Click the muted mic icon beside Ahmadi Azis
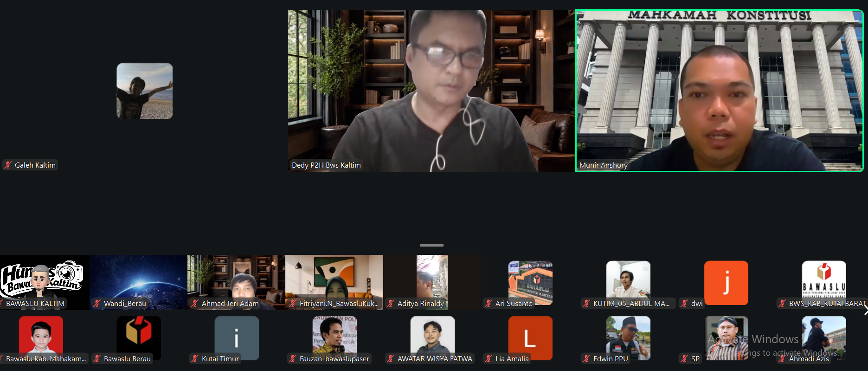 click(x=782, y=358)
